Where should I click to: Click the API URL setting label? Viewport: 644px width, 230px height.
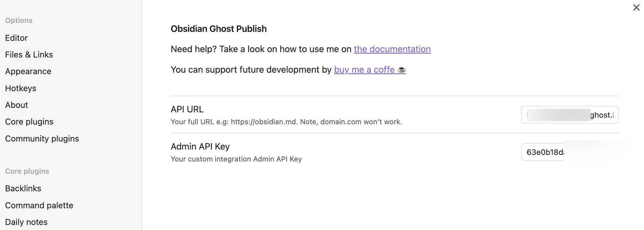pyautogui.click(x=187, y=109)
